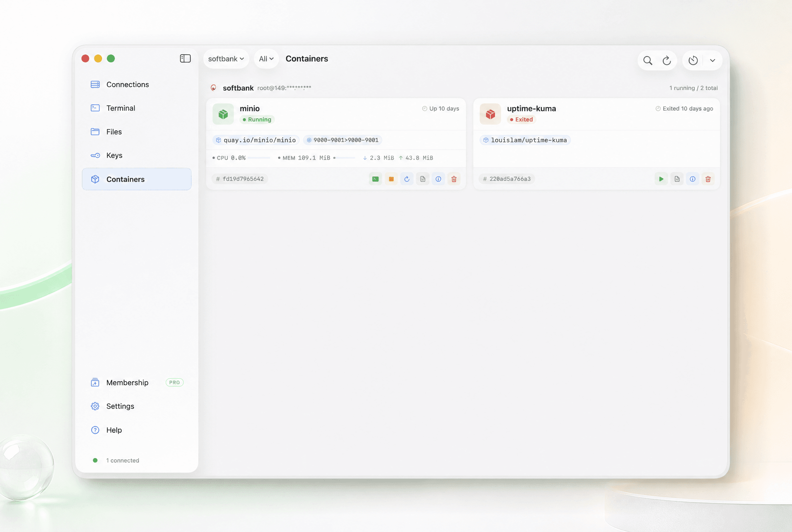The image size is (792, 532).
Task: Click the 1 running / 2 total label
Action: coord(693,88)
